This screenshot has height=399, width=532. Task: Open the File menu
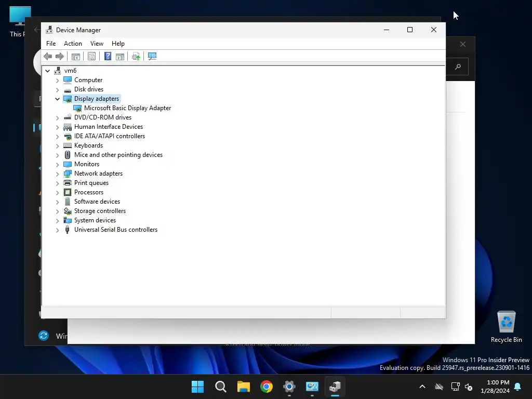(51, 44)
